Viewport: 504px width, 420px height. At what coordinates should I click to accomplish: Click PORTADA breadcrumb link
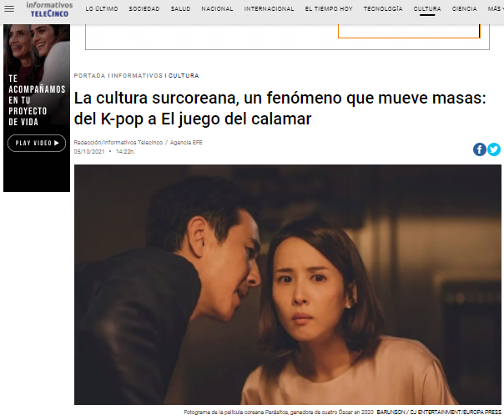coord(89,76)
